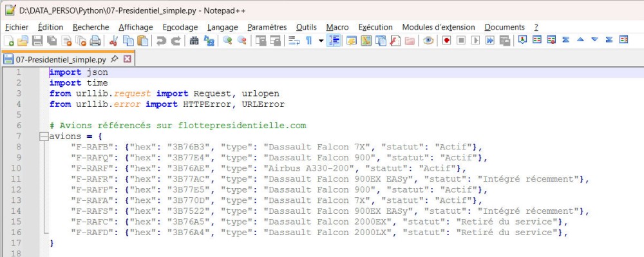Open the user-defined language dialog icon
The height and width of the screenshot is (257, 644).
[351, 40]
